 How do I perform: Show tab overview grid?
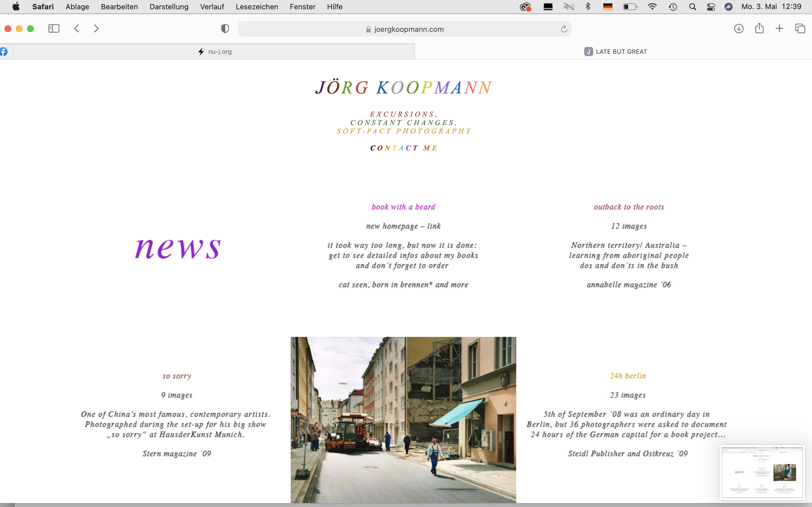[800, 28]
